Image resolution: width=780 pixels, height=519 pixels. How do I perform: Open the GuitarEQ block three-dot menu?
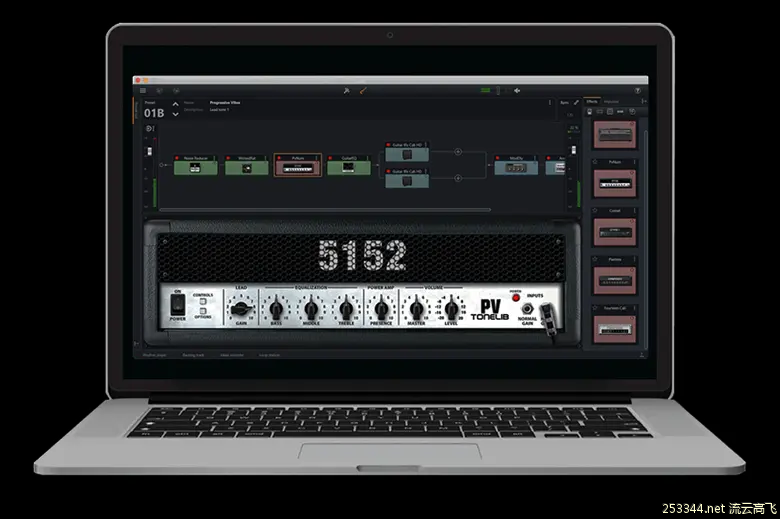pyautogui.click(x=368, y=158)
